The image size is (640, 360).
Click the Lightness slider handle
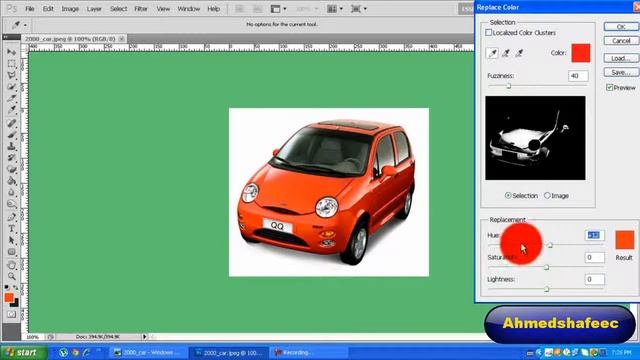(x=547, y=289)
